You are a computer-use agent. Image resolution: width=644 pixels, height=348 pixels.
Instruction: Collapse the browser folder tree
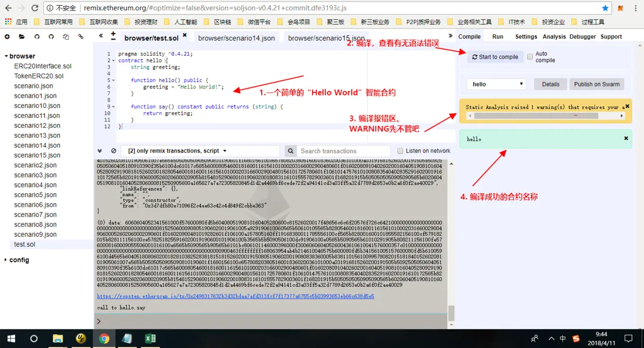[6, 56]
